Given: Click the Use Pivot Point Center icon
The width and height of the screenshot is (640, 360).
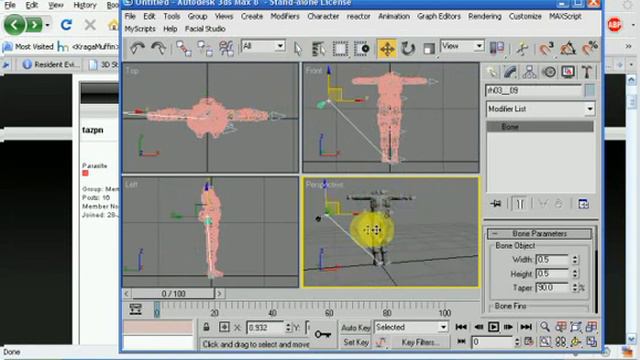Looking at the screenshot, I should pos(497,48).
